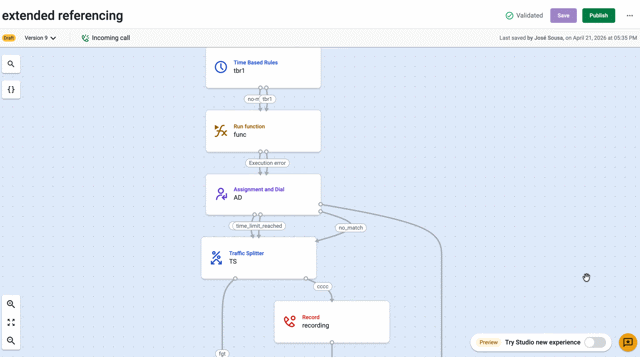Click the Run function fx icon
Screen dimensions: 640x360
221,131
